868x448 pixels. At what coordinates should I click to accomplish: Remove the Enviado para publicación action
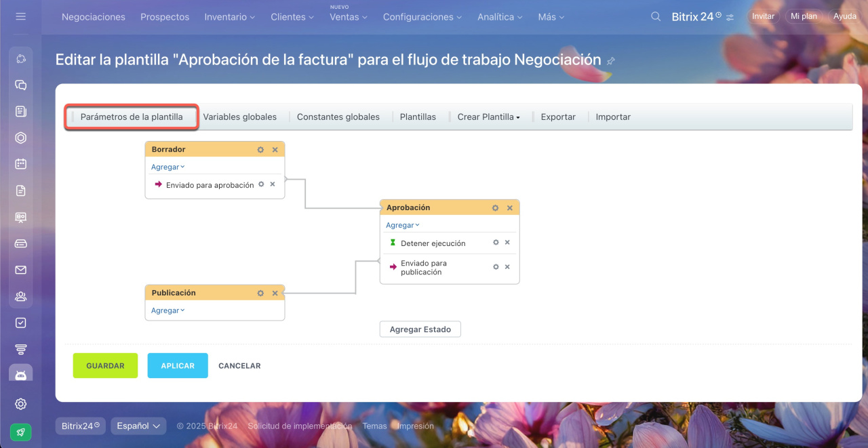point(507,267)
